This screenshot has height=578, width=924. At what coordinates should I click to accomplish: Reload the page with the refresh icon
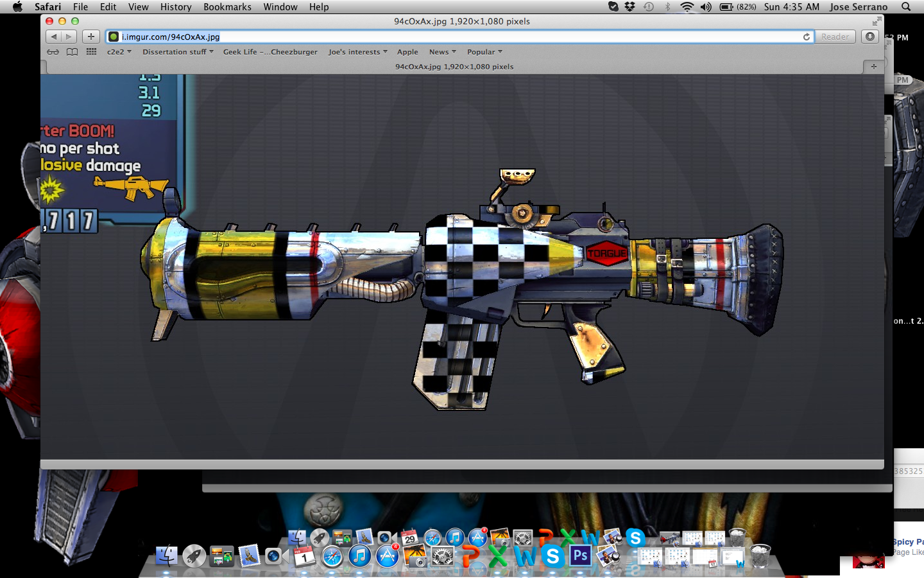[x=807, y=37]
